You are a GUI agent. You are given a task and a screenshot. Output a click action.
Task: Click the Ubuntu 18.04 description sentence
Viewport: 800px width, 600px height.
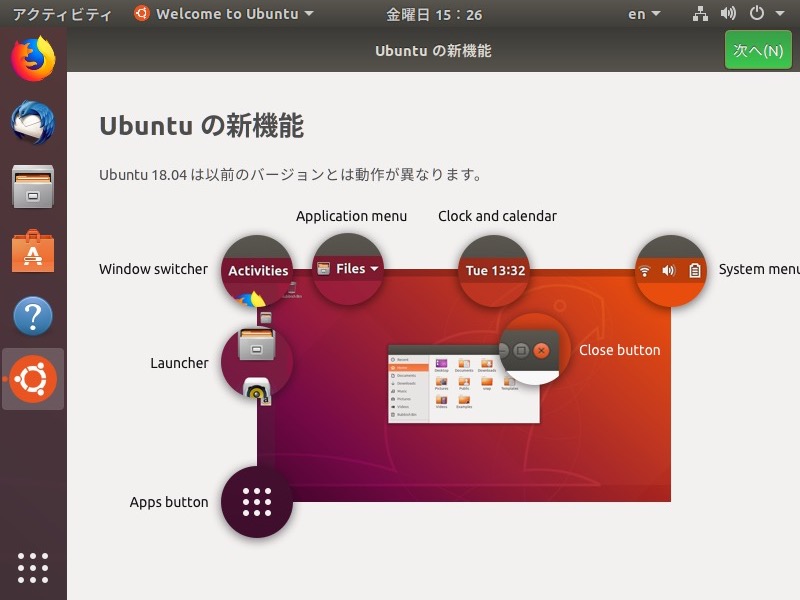tap(290, 175)
